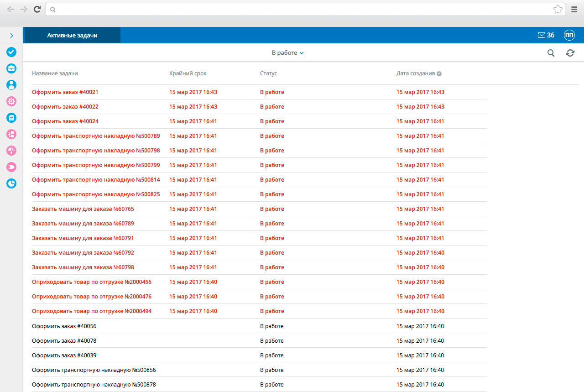584x392 pixels.
Task: Click deadline cell of task №2000456
Action: (193, 282)
